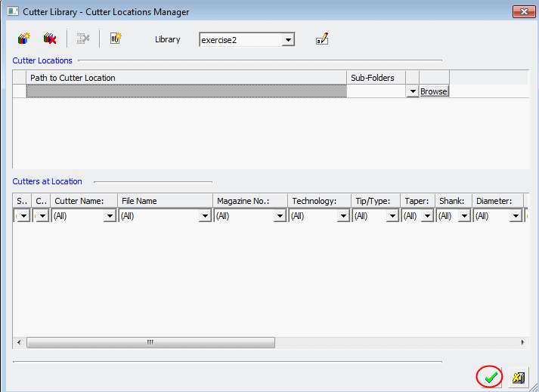539x392 pixels.
Task: Click the horizontal scrollbar thumb in cutters list
Action: pos(150,342)
